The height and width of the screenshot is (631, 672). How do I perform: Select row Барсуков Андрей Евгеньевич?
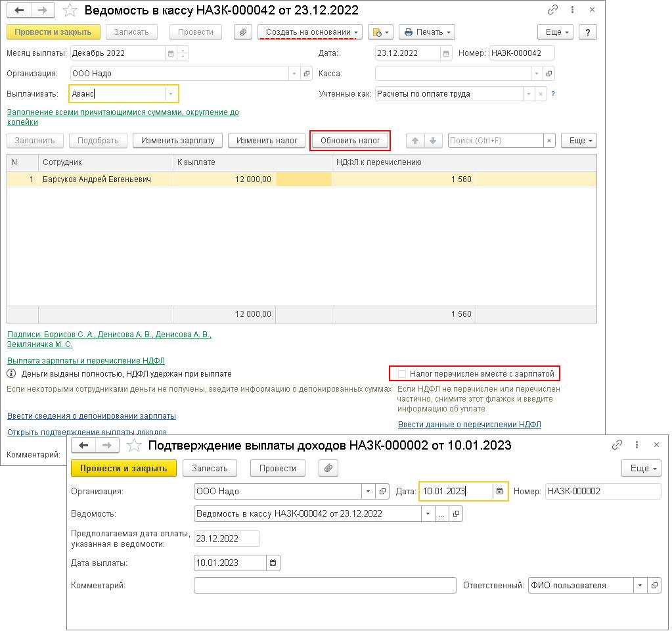302,179
